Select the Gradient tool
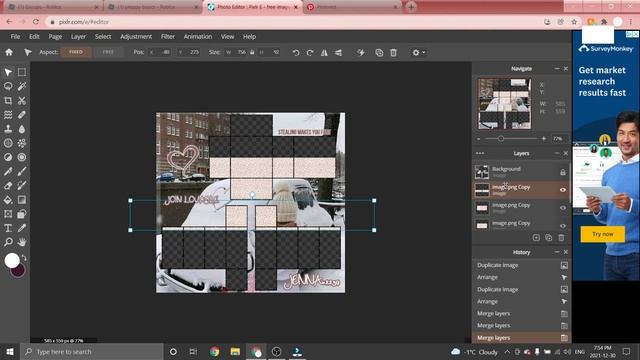This screenshot has width=640, height=360. (x=22, y=200)
